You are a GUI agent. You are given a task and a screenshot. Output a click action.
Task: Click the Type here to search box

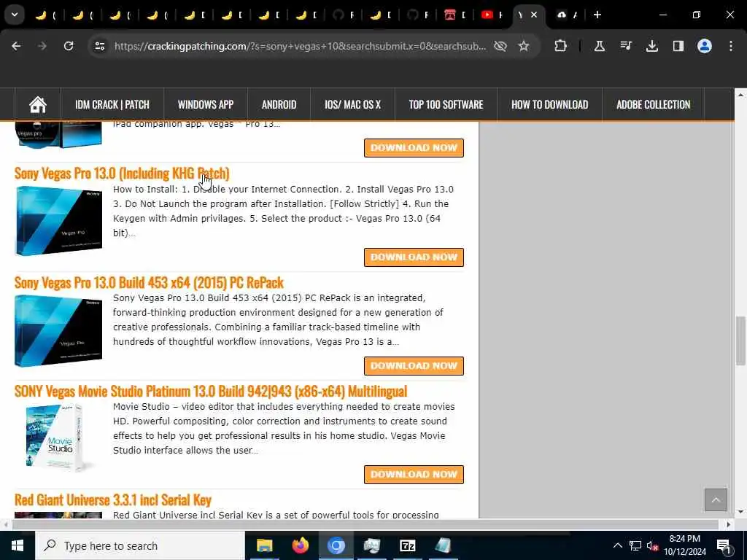[140, 545]
